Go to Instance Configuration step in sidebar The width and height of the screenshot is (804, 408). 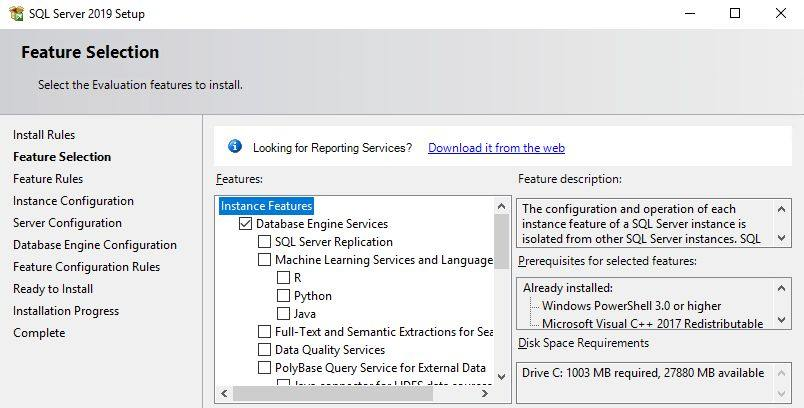tap(73, 201)
